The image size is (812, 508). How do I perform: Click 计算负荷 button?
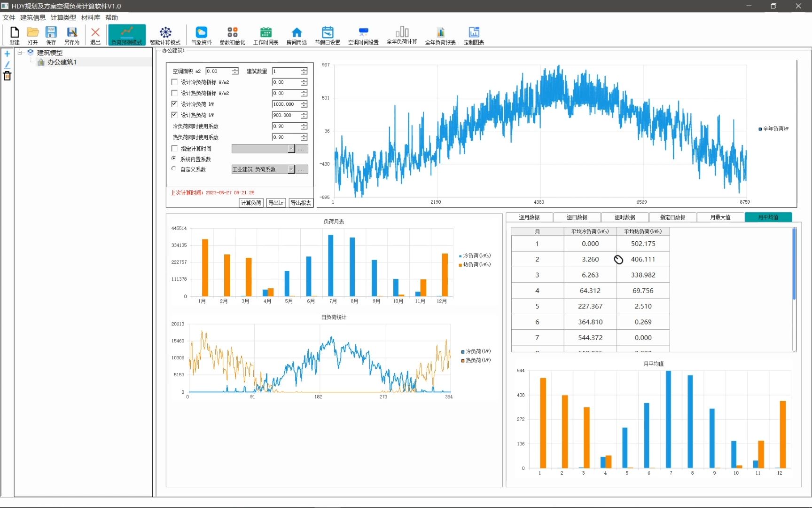pyautogui.click(x=251, y=203)
